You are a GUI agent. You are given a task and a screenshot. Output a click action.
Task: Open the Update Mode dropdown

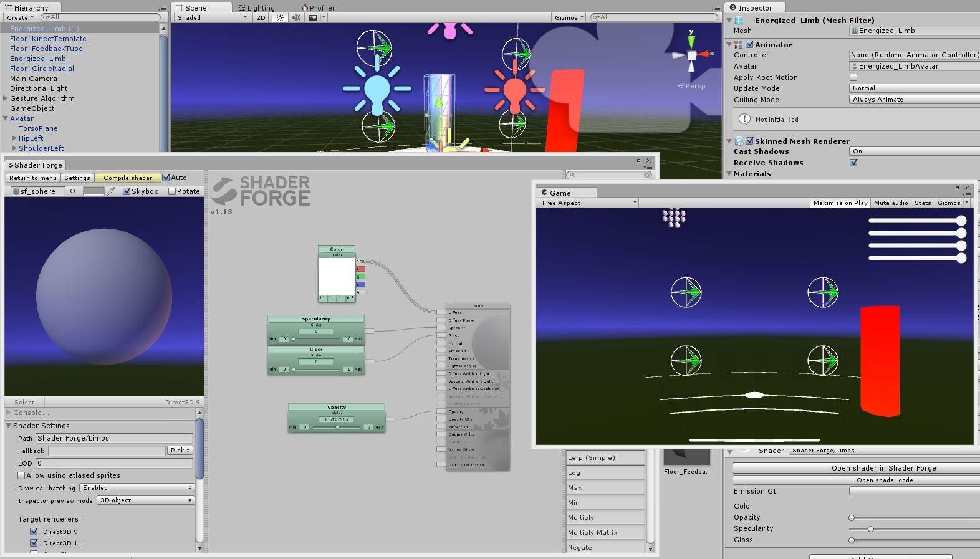(x=914, y=88)
